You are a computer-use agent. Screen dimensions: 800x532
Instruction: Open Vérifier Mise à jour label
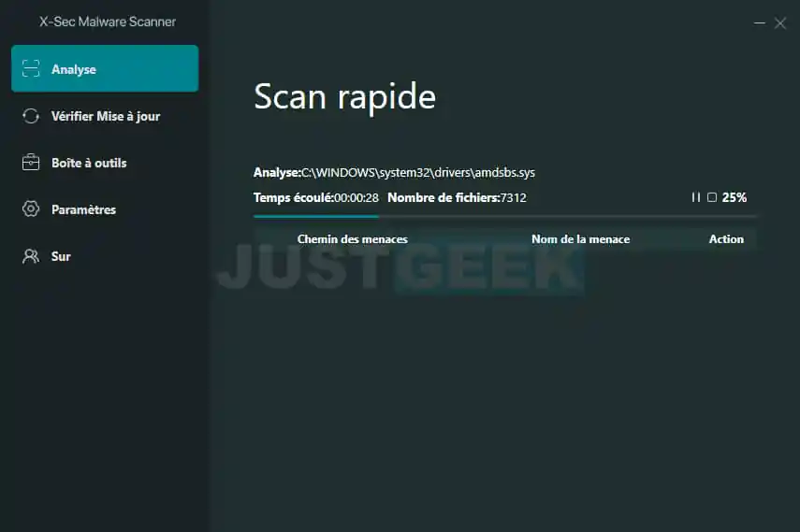pos(106,116)
